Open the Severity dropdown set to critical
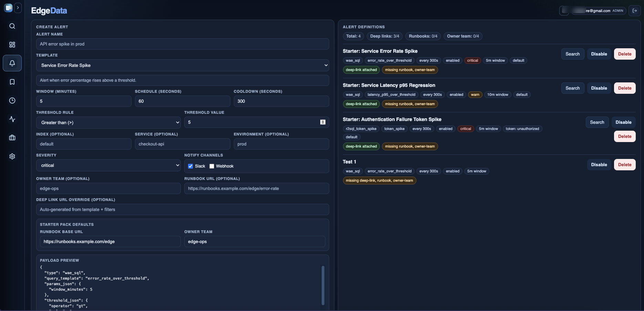Image resolution: width=644 pixels, height=311 pixels. click(108, 165)
